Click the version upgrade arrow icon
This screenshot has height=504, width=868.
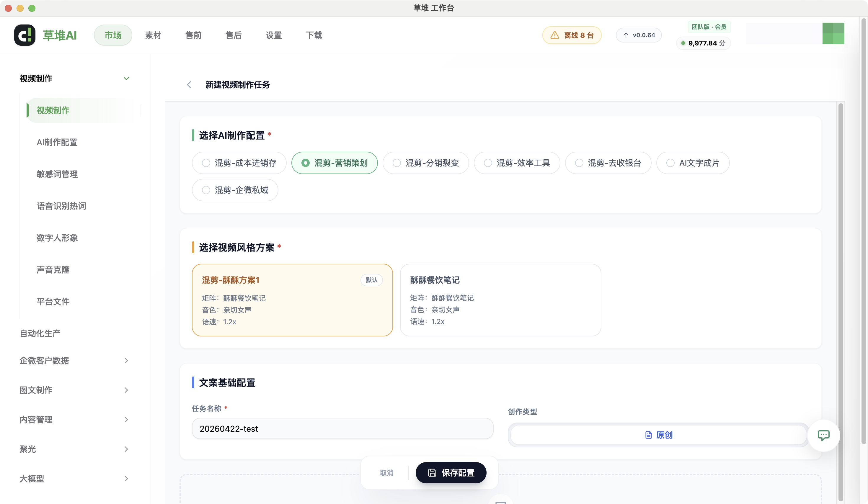[x=626, y=35]
